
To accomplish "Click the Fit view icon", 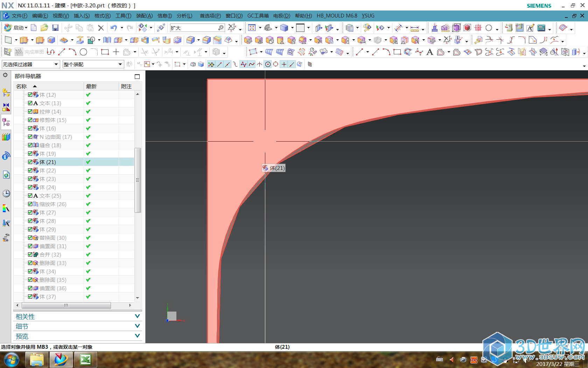I will pyautogui.click(x=252, y=28).
